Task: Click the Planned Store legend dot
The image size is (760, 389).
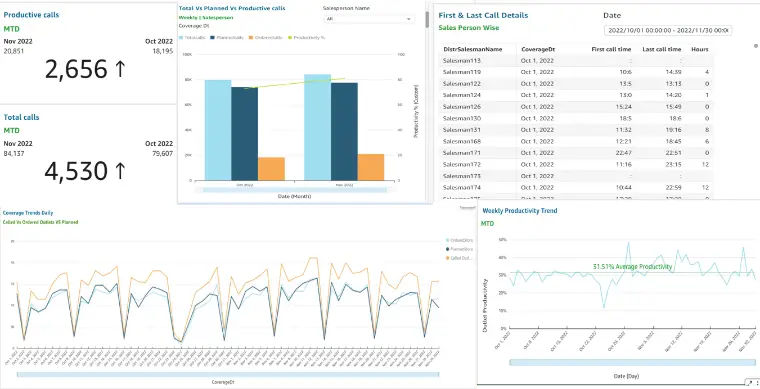Action: (x=447, y=249)
